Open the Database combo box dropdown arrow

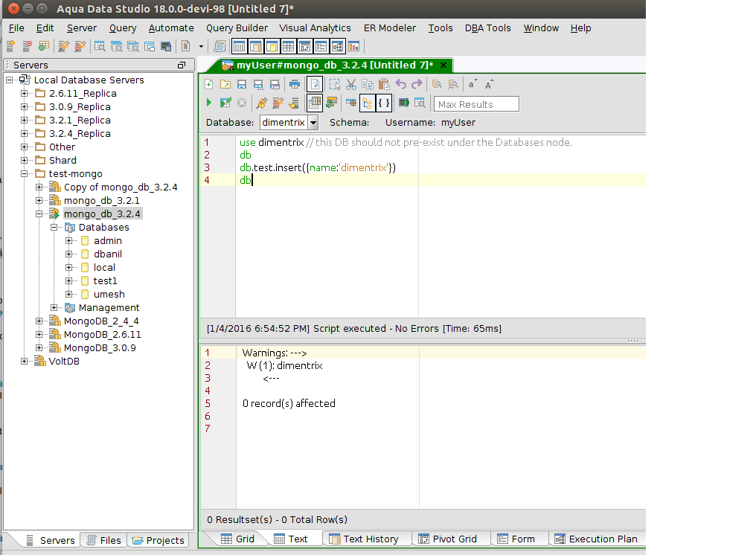coord(313,123)
